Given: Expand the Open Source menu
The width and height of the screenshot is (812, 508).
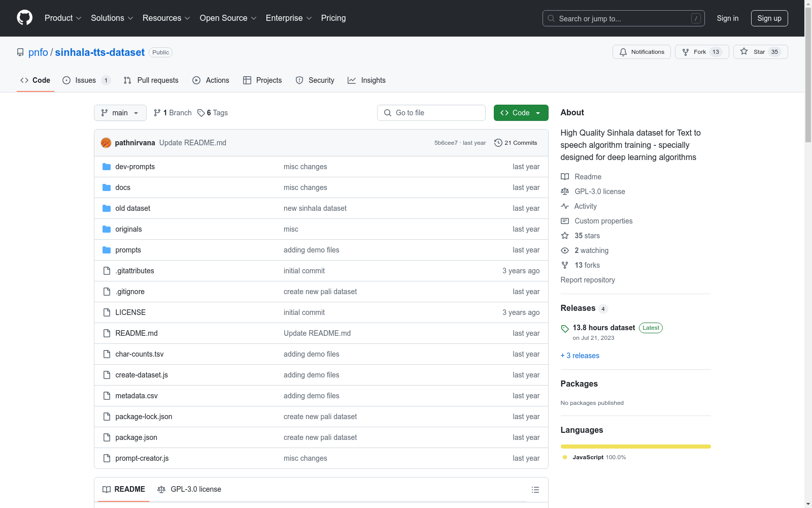Looking at the screenshot, I should pyautogui.click(x=228, y=18).
